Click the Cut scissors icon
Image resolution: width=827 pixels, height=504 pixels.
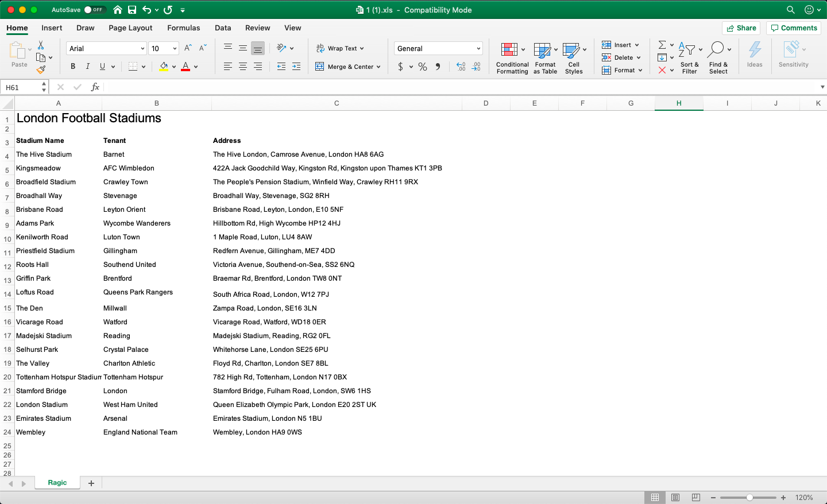[41, 45]
